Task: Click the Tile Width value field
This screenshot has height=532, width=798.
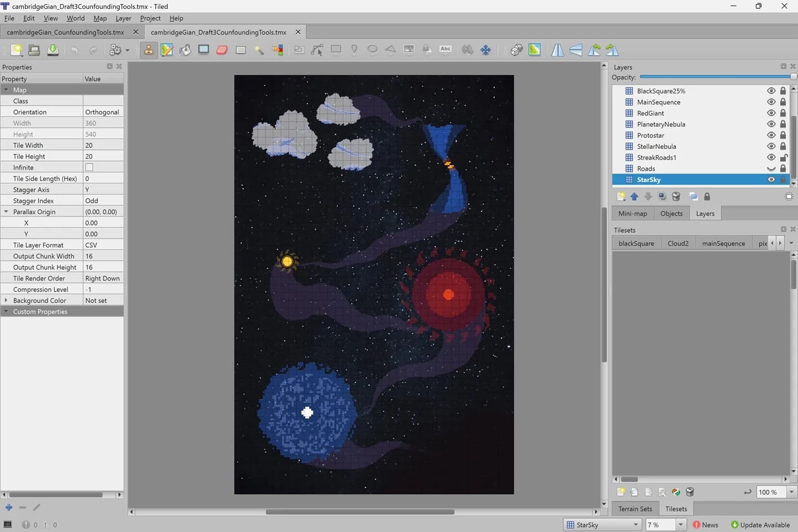Action: coord(103,145)
